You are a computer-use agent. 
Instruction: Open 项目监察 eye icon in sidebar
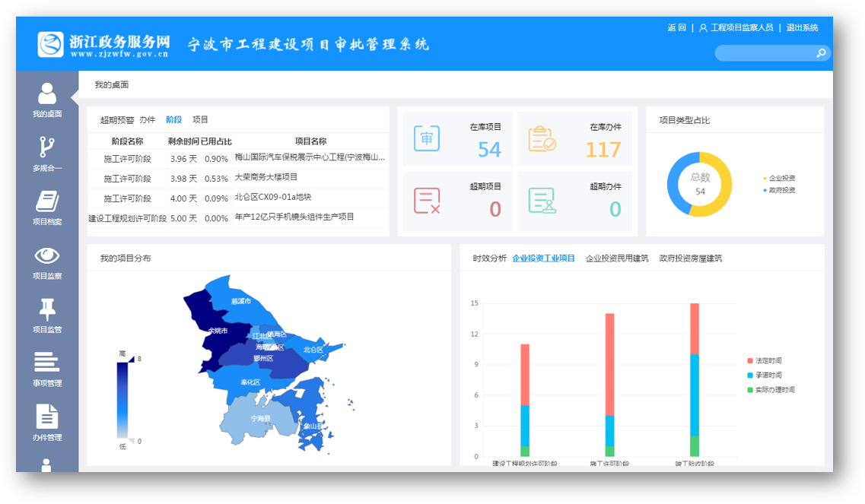[x=47, y=256]
